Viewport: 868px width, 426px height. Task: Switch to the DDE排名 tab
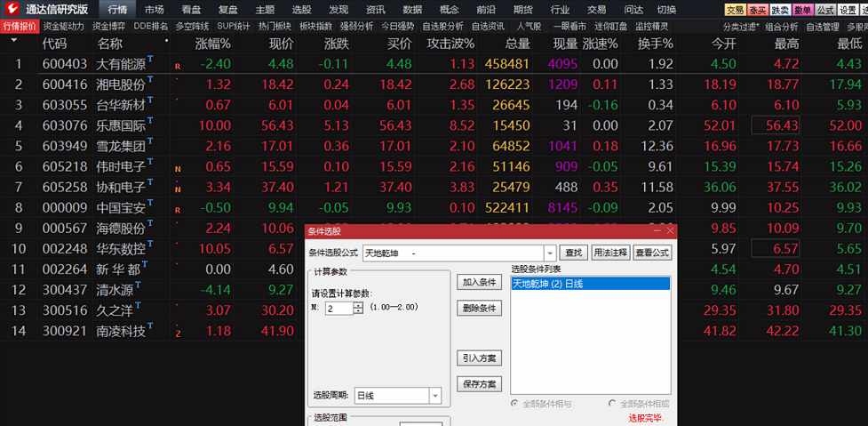pyautogui.click(x=150, y=26)
